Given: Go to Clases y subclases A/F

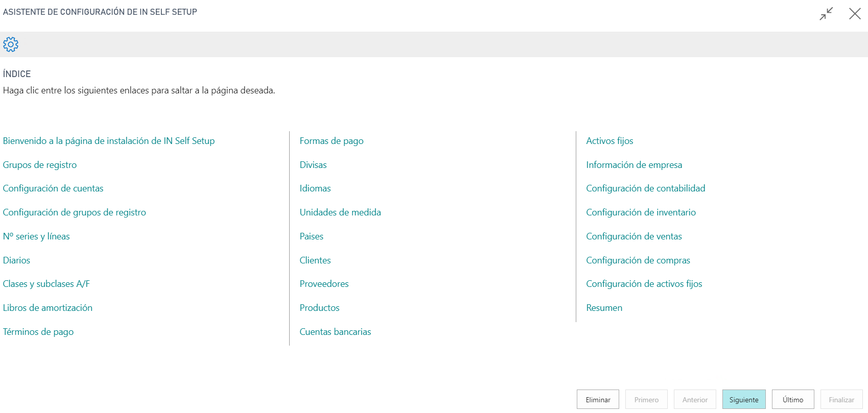Looking at the screenshot, I should click(x=46, y=284).
